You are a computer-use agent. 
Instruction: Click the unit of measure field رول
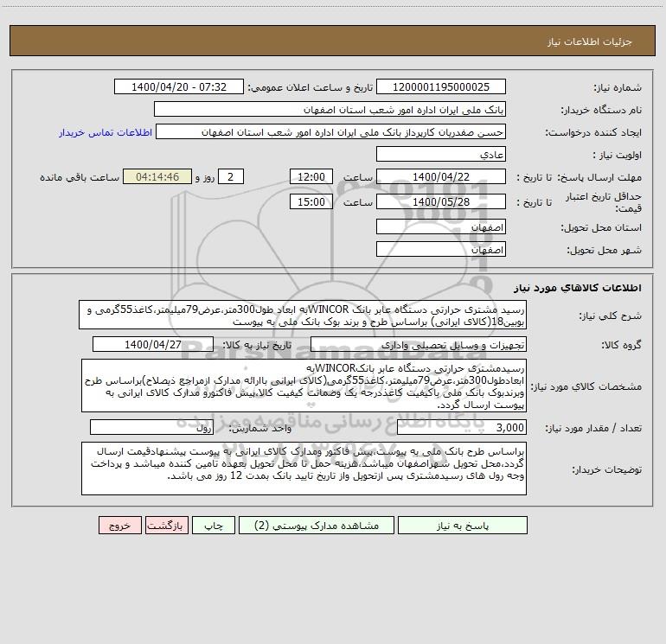point(151,427)
